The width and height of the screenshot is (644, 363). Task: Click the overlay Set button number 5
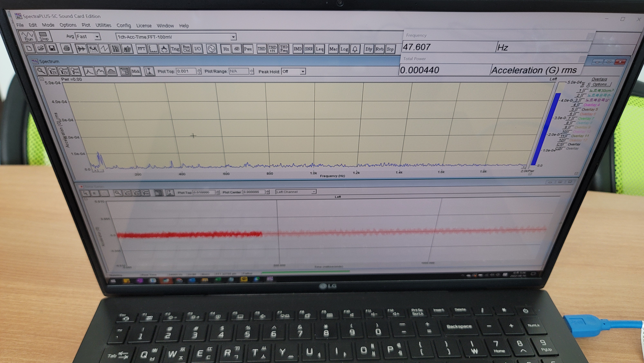573,109
